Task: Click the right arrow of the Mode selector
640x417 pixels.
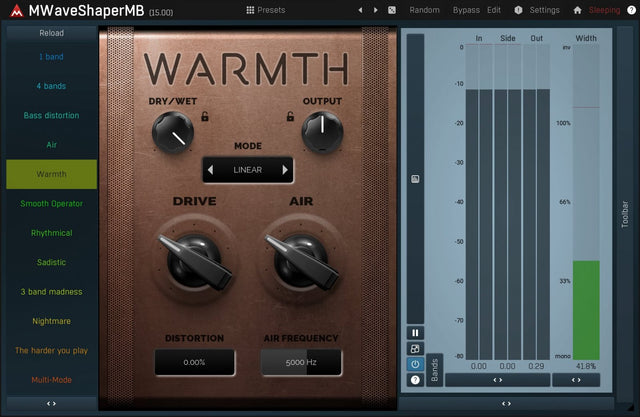Action: pyautogui.click(x=285, y=170)
